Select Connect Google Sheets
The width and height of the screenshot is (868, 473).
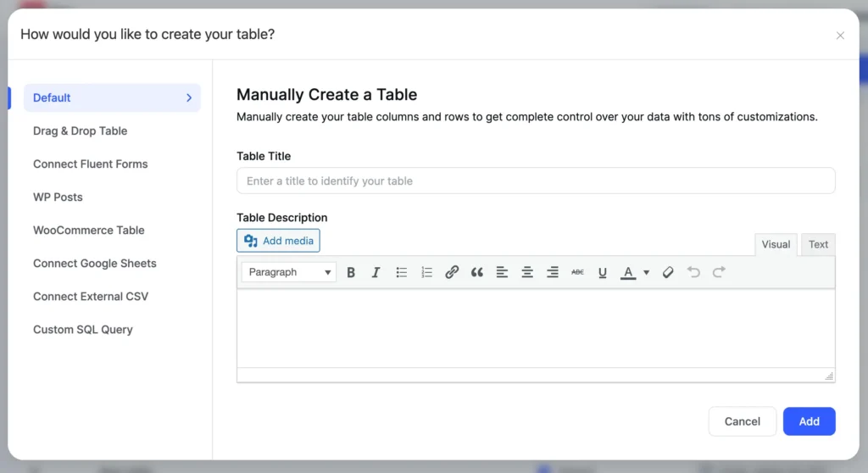(95, 263)
